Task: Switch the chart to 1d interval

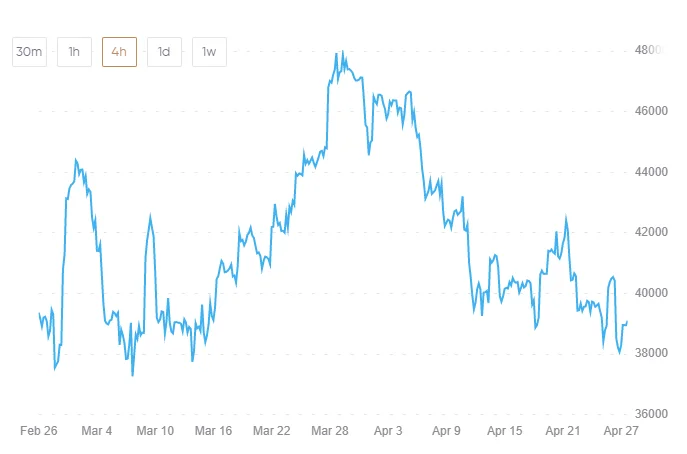Action: coord(164,52)
